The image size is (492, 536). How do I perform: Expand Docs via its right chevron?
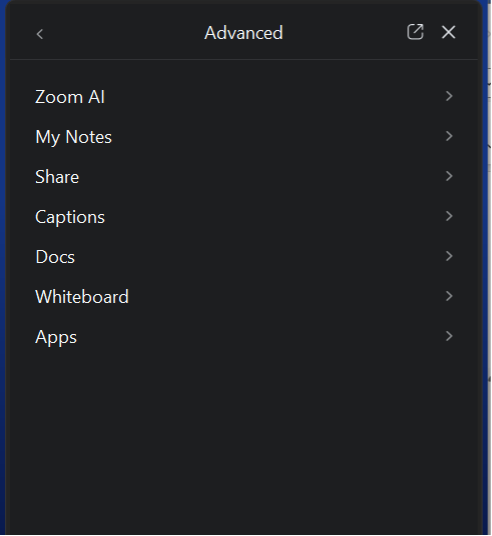pos(449,256)
